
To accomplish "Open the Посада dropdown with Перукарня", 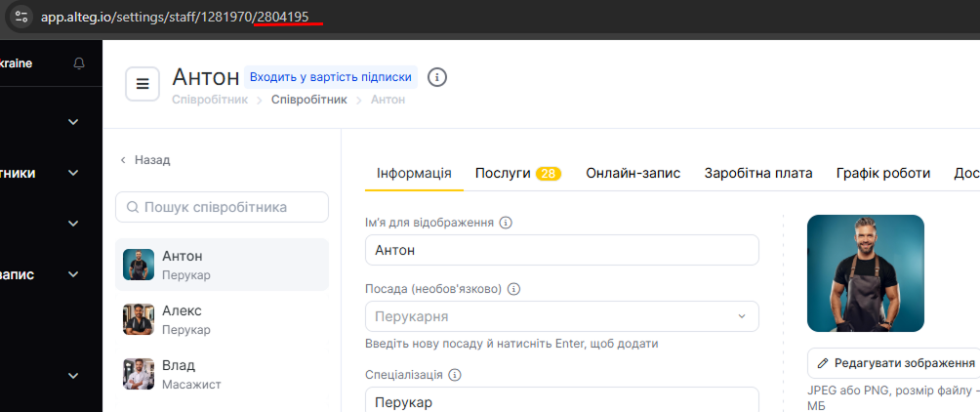I will click(561, 316).
